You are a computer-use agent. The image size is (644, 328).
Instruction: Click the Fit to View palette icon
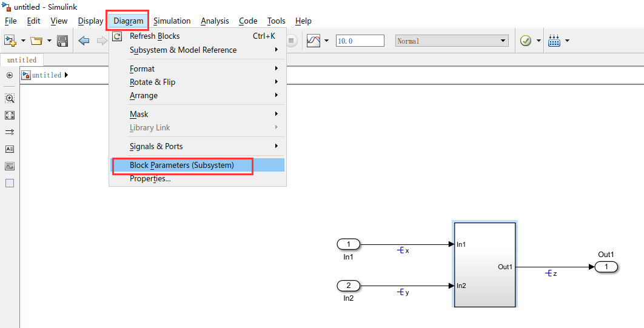pos(10,115)
